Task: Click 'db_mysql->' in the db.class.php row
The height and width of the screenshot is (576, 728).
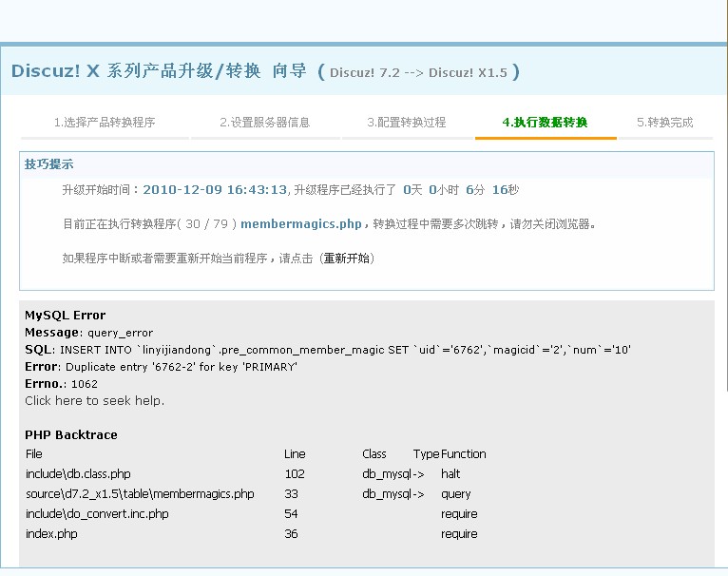Action: coord(393,473)
